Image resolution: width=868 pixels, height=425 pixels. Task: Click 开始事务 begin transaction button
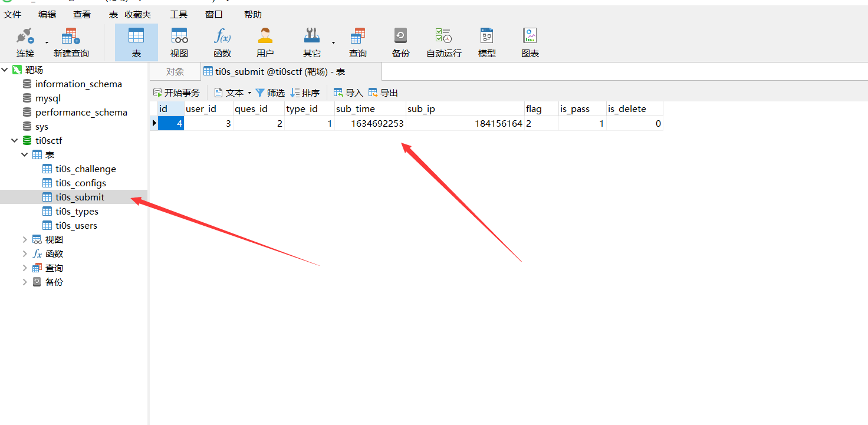tap(176, 93)
